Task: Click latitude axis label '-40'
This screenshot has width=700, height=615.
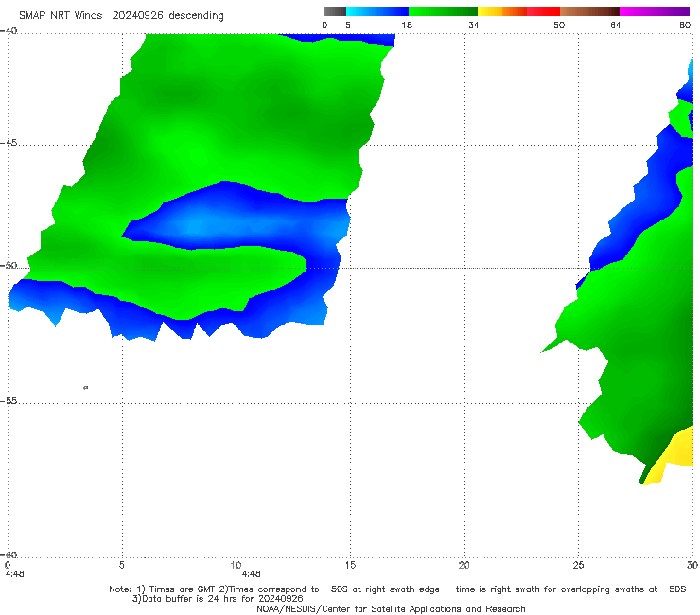Action: [9, 31]
